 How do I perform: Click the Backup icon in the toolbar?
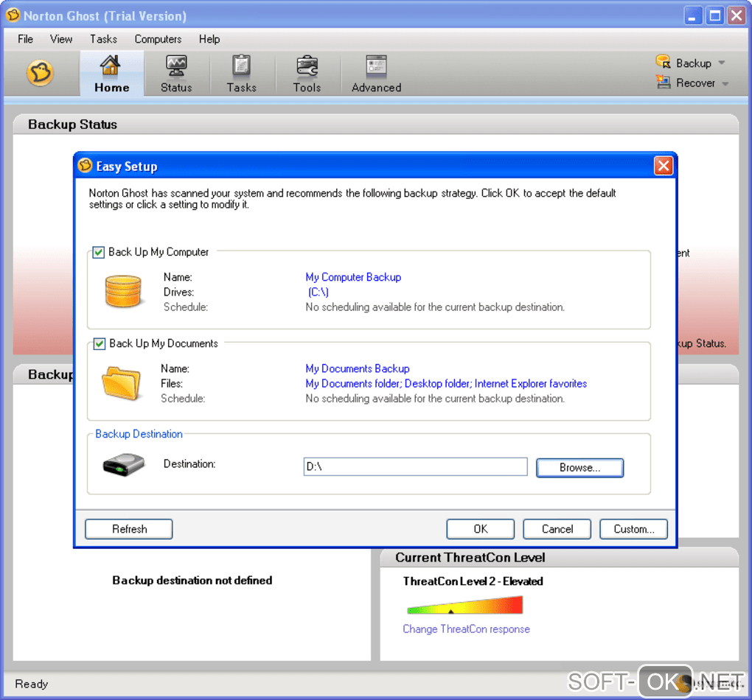click(x=664, y=62)
